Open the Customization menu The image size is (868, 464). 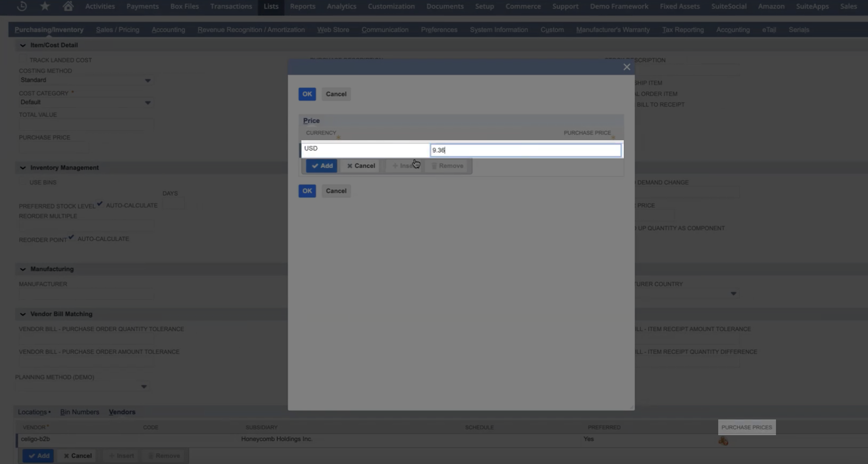pyautogui.click(x=391, y=6)
